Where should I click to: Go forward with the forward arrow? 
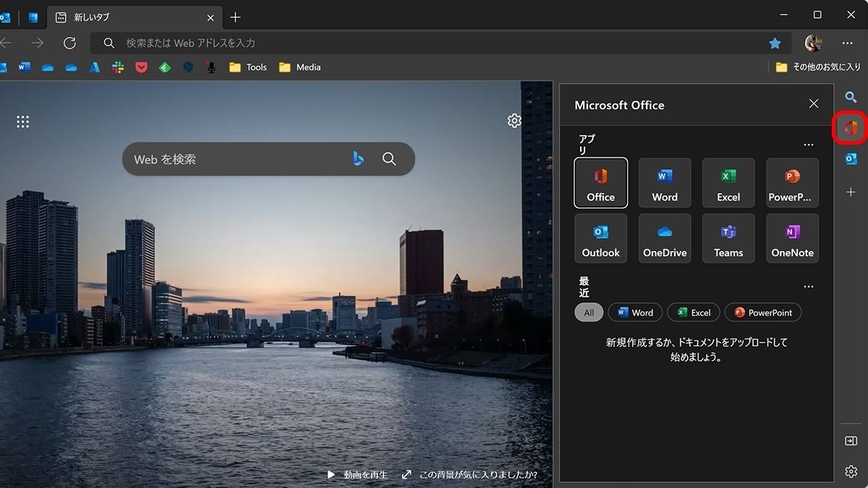click(37, 43)
